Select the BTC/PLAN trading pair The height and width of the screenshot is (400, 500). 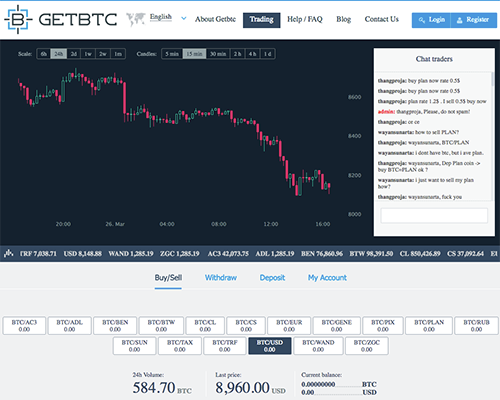tap(429, 326)
